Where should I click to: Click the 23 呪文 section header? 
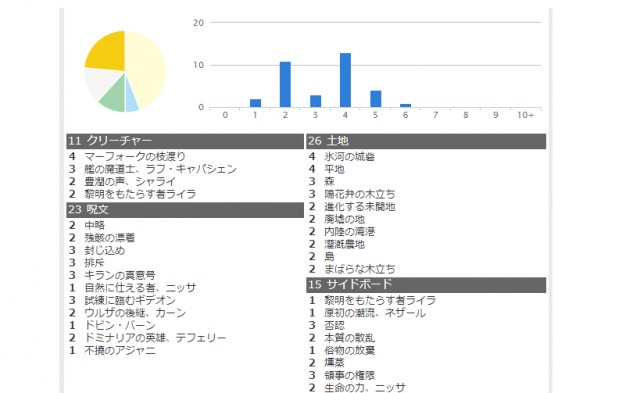click(x=185, y=210)
